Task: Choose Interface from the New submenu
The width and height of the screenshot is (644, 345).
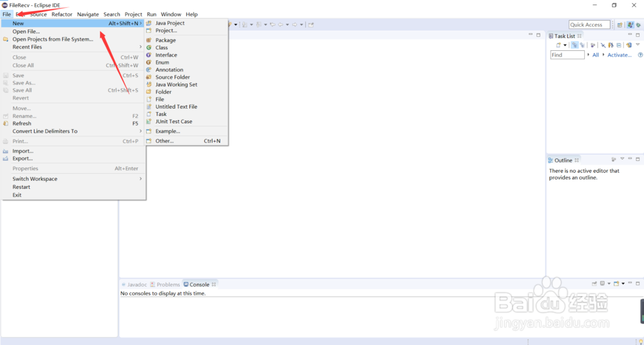Action: (x=187, y=55)
